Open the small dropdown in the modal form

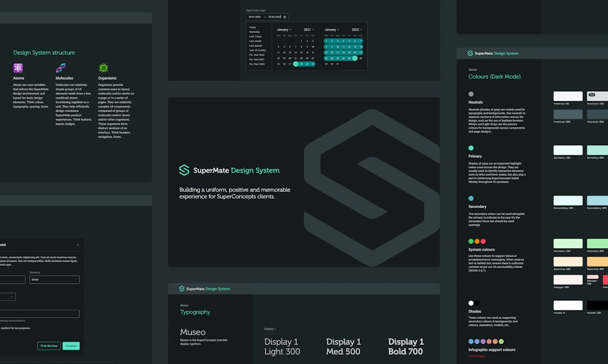(x=8, y=296)
